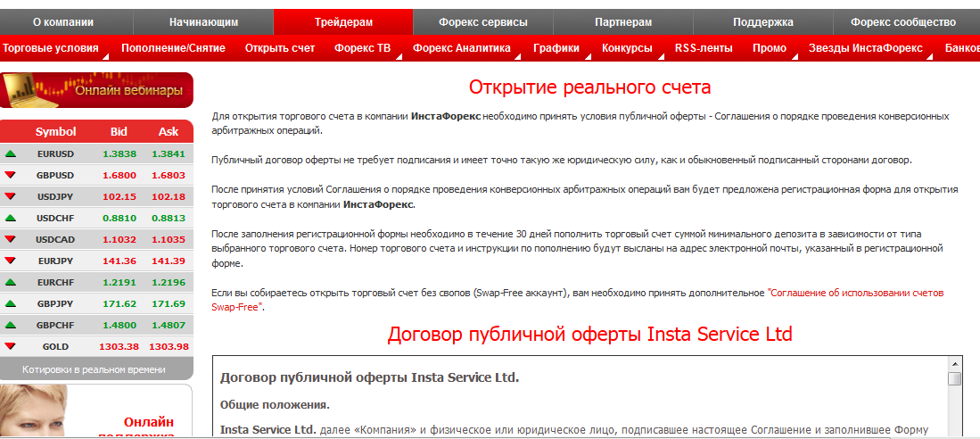Expand the Звезды ИнстаФорекс submenu
Viewport: 980px width, 439px height.
click(865, 48)
